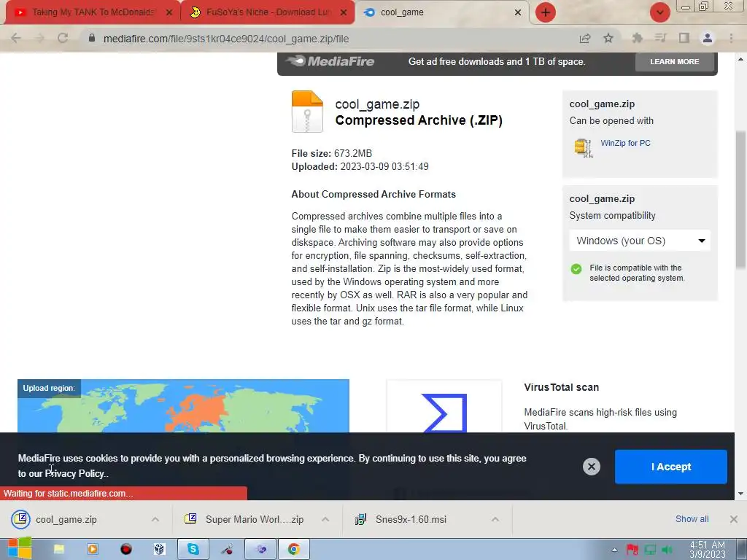Reload the MediaFire page

pos(63,39)
